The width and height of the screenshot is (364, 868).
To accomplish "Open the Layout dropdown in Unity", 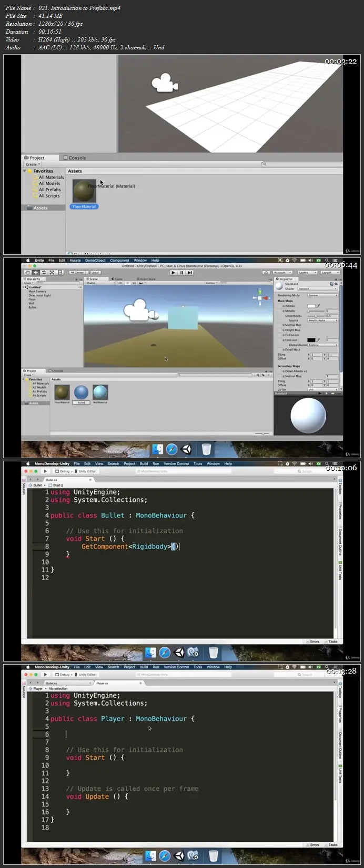I will (x=330, y=272).
